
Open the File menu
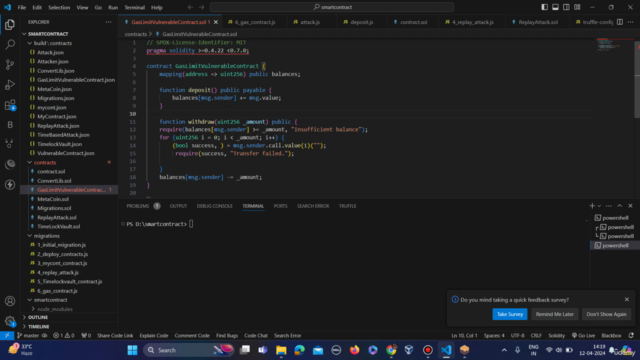pyautogui.click(x=22, y=7)
